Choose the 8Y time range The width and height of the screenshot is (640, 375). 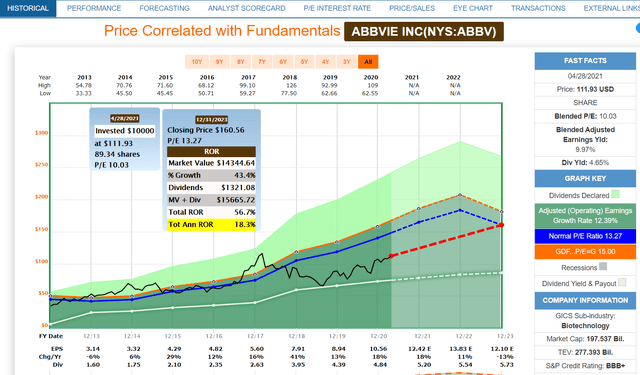241,62
